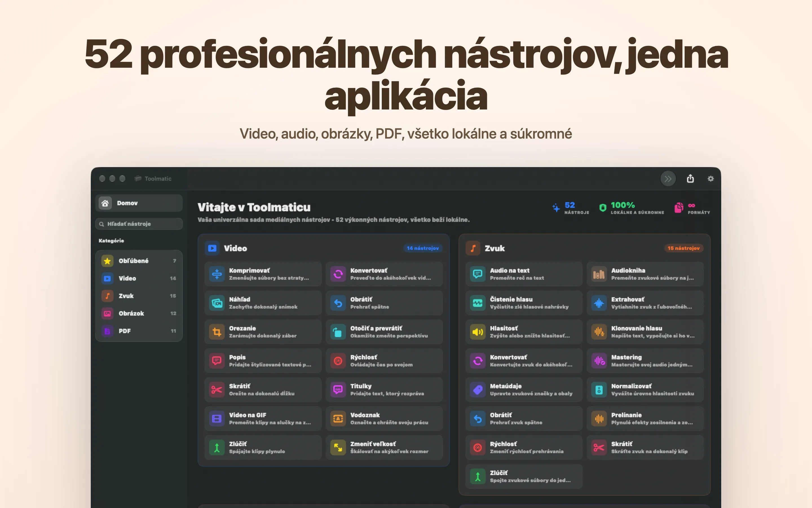
Task: Select the Zvuk category in sidebar
Action: coord(139,296)
